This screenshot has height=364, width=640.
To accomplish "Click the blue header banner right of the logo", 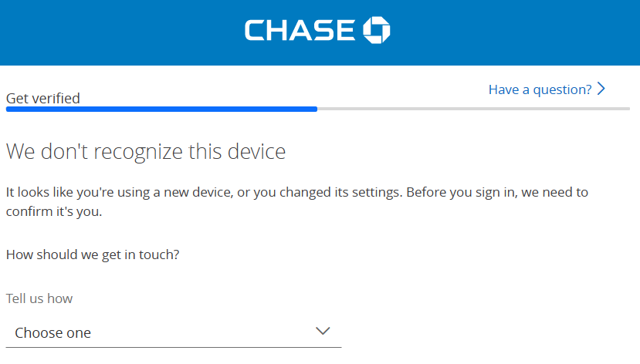I will pyautogui.click(x=515, y=32).
